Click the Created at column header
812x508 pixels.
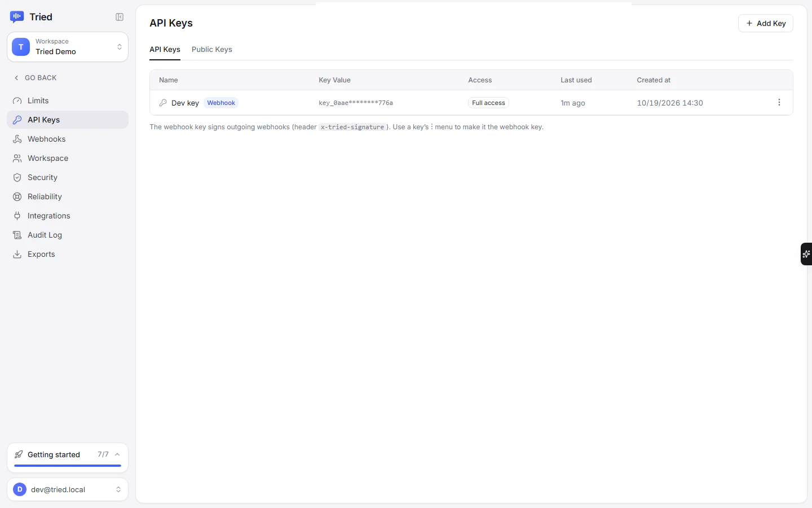click(x=654, y=80)
